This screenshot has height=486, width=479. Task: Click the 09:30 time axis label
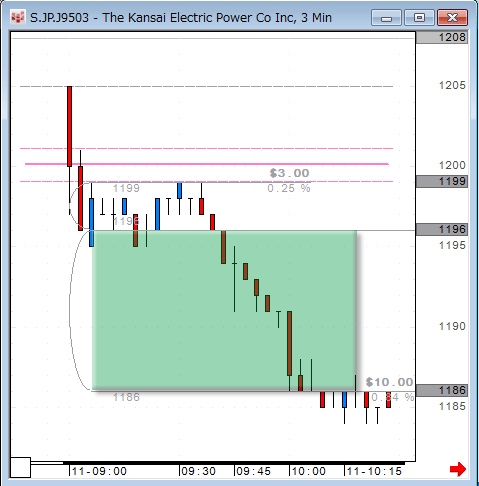pyautogui.click(x=199, y=471)
